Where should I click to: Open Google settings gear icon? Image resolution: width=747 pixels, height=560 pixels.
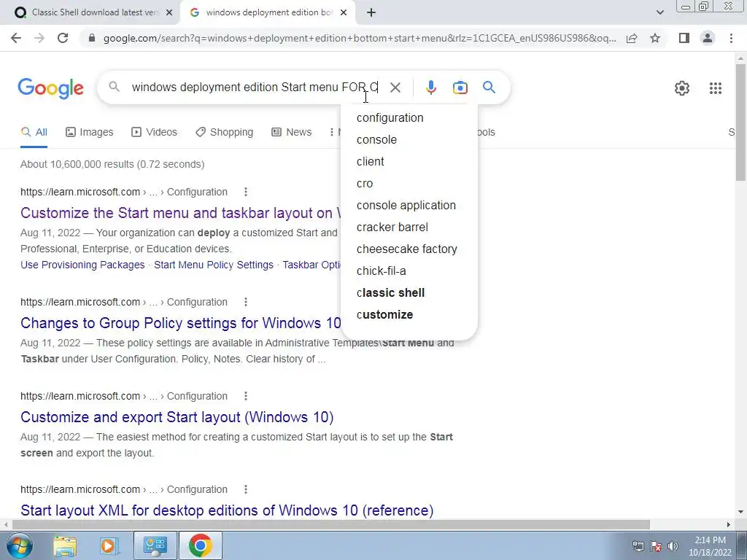point(682,88)
